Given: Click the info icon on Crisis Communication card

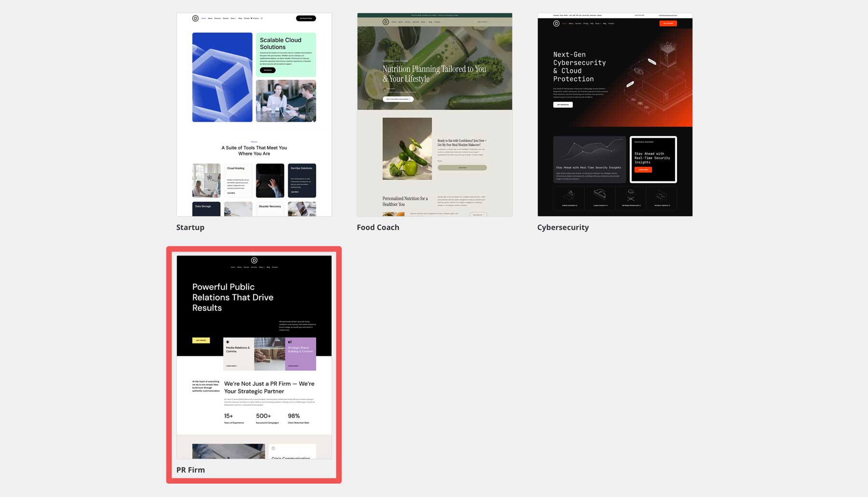Looking at the screenshot, I should [x=274, y=447].
